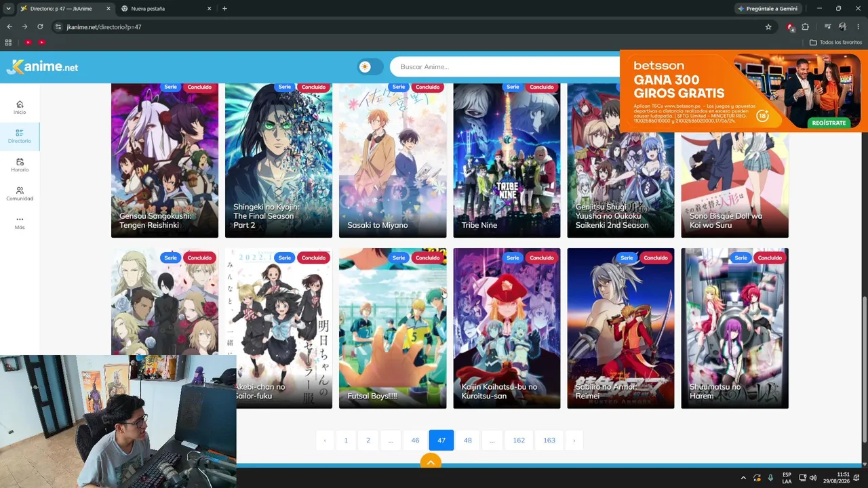Screen dimensions: 868x488
Task: Go to page 46 in pagination
Action: coord(415,440)
